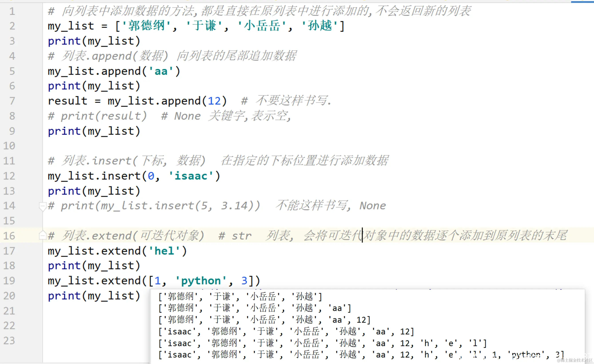Click line number 23 in the gutter
This screenshot has width=594, height=364.
pyautogui.click(x=9, y=341)
